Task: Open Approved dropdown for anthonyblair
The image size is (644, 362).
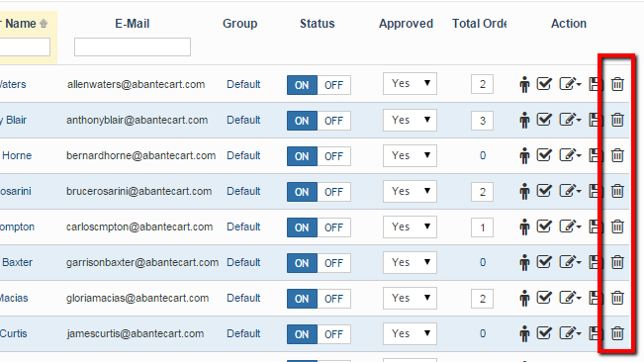Action: point(410,120)
